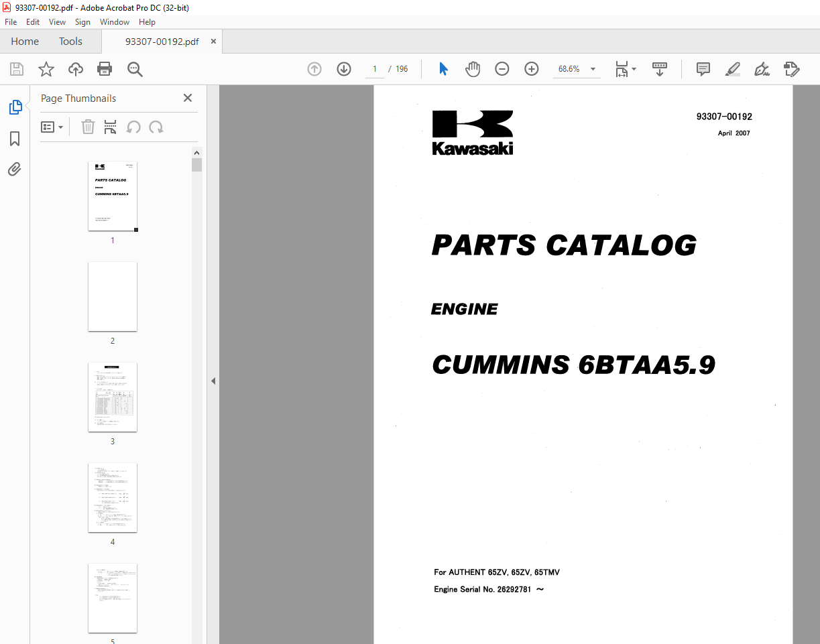The height and width of the screenshot is (644, 820).
Task: Print the document via printer icon
Action: (x=105, y=69)
